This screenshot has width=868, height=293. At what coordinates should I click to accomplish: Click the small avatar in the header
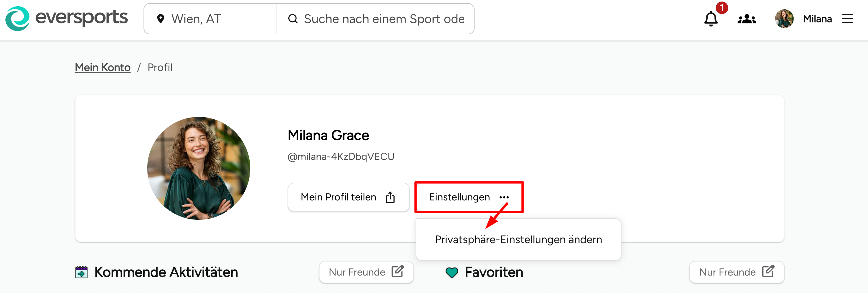[x=784, y=19]
